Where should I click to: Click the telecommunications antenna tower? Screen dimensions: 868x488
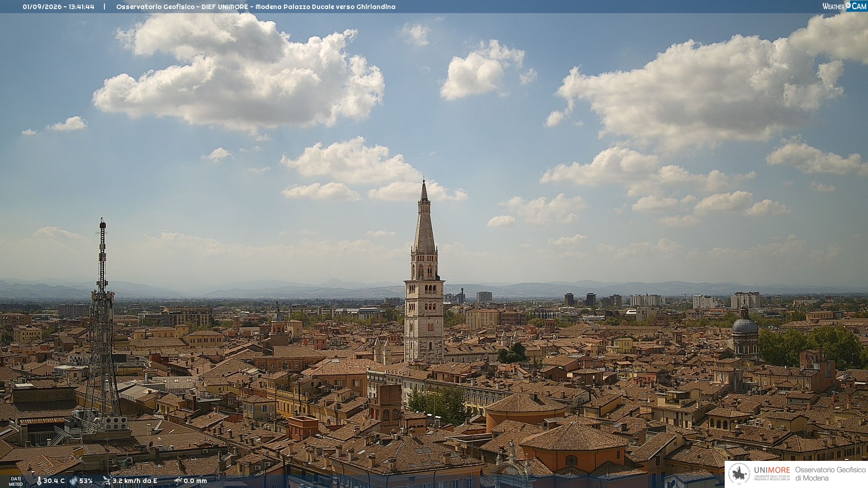point(103,325)
